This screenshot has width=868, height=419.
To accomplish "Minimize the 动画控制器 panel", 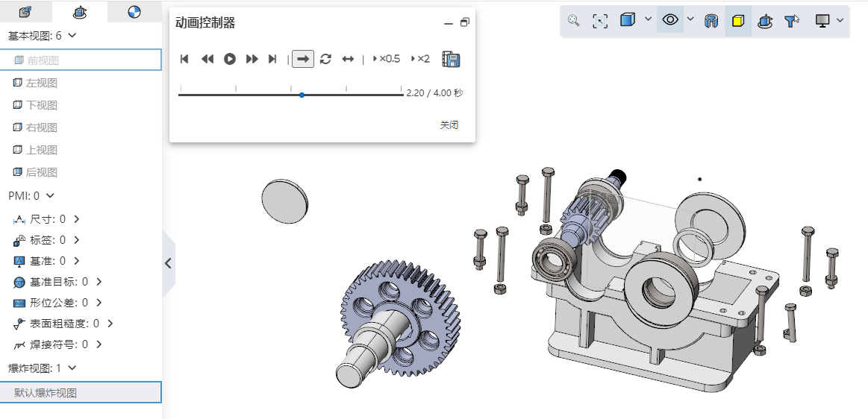I will (x=449, y=23).
